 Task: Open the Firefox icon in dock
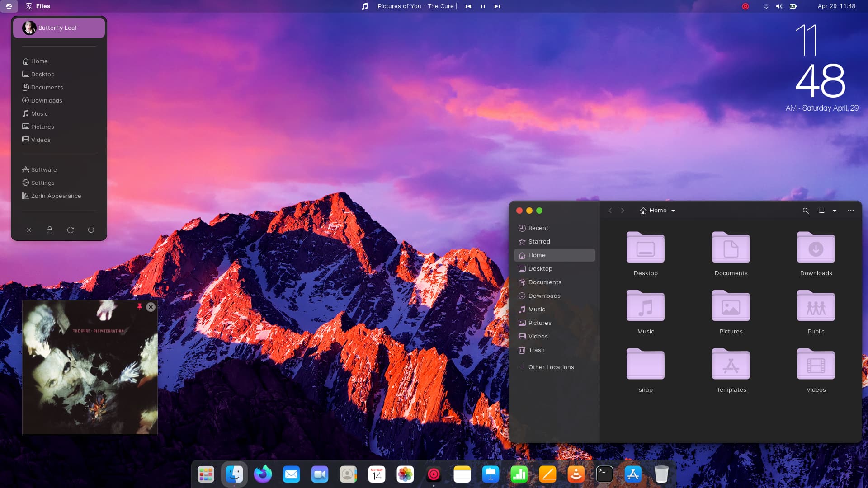(263, 474)
